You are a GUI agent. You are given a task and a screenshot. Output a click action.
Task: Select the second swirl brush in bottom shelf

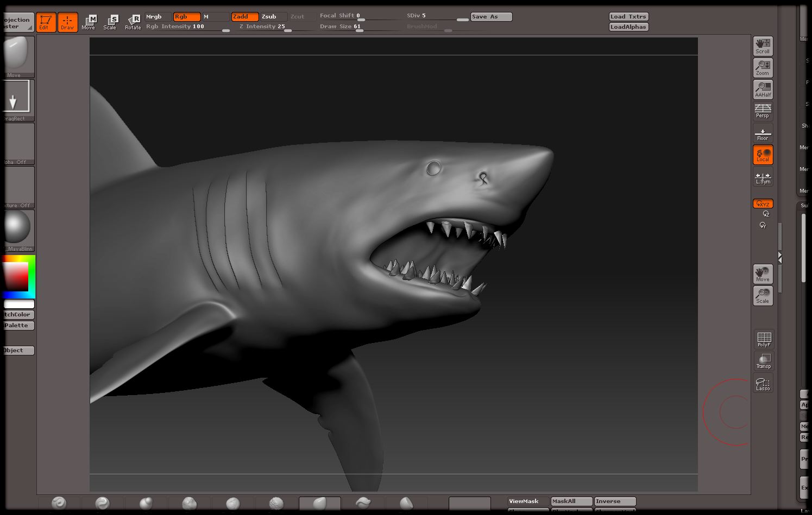tap(102, 504)
